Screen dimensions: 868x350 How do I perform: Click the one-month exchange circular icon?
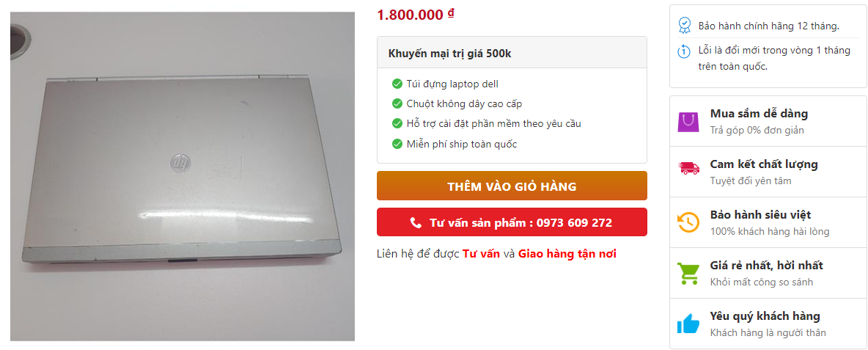685,51
